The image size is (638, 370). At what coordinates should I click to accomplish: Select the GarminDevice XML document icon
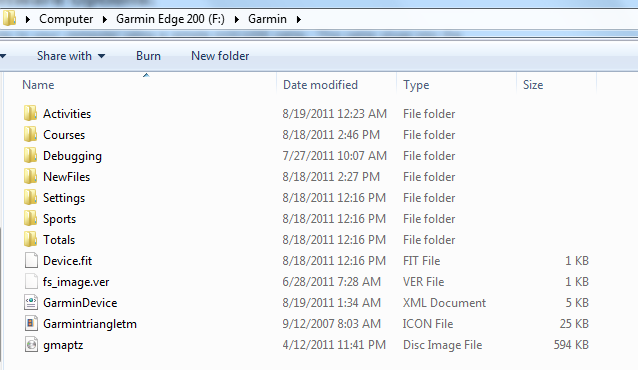click(x=31, y=303)
